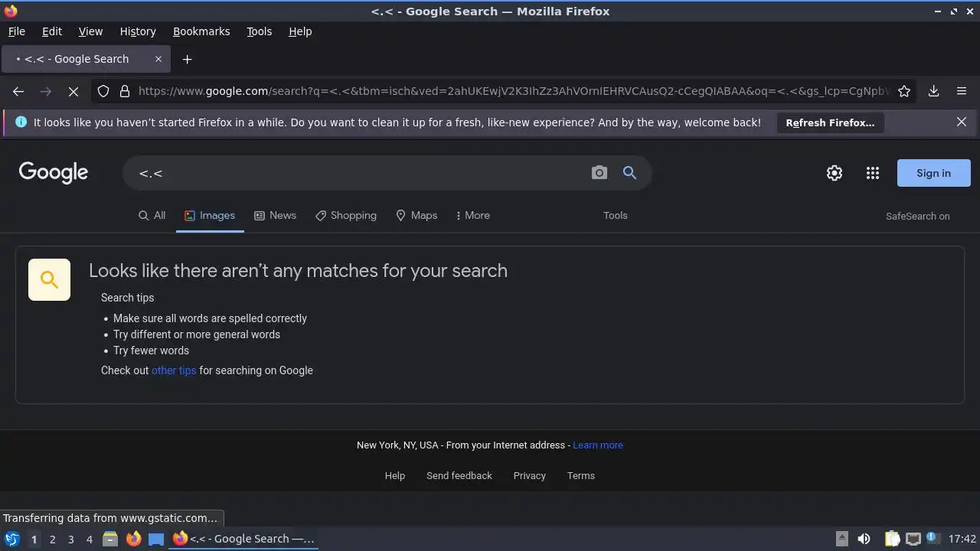Open the Learn more location link
The height and width of the screenshot is (551, 980).
click(598, 445)
